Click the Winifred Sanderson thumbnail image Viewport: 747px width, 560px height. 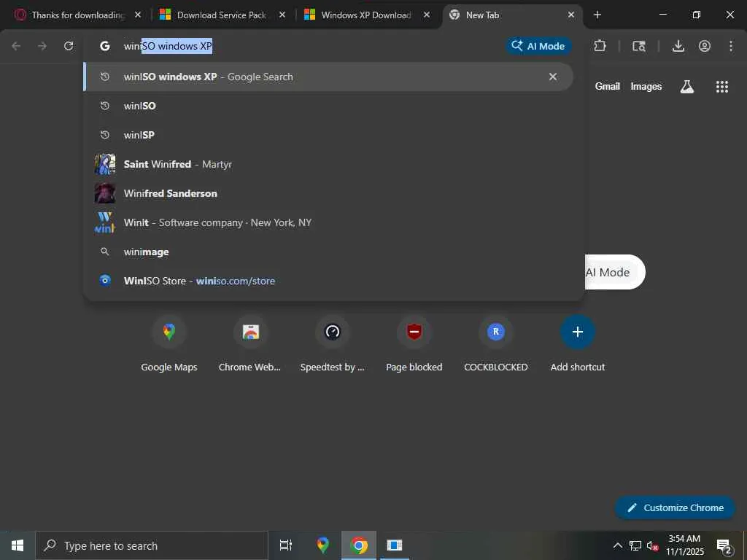coord(105,193)
